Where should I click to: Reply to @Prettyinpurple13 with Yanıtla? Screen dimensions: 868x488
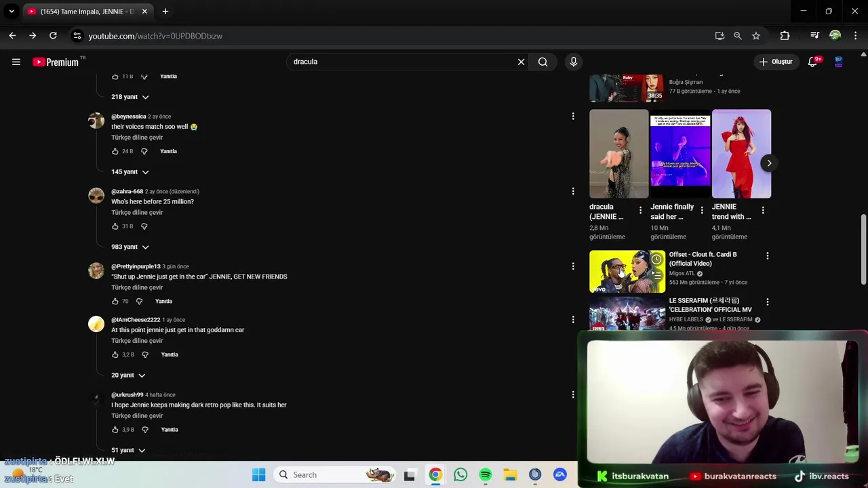(x=163, y=301)
